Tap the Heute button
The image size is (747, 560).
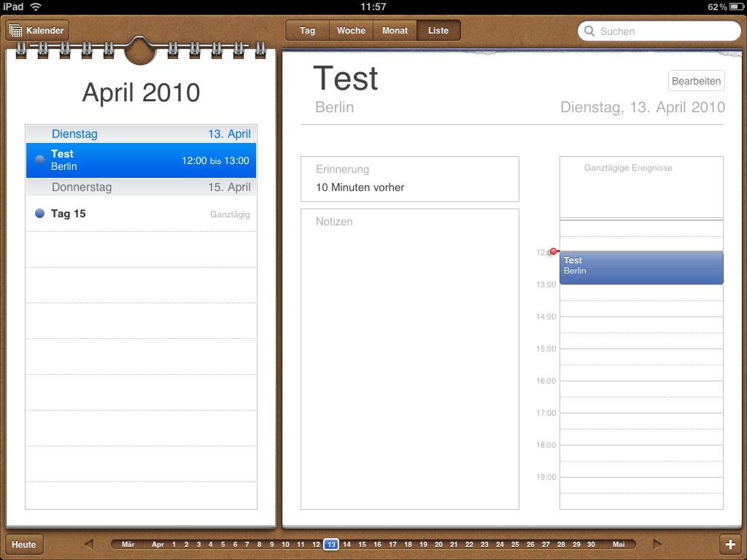coord(23,544)
